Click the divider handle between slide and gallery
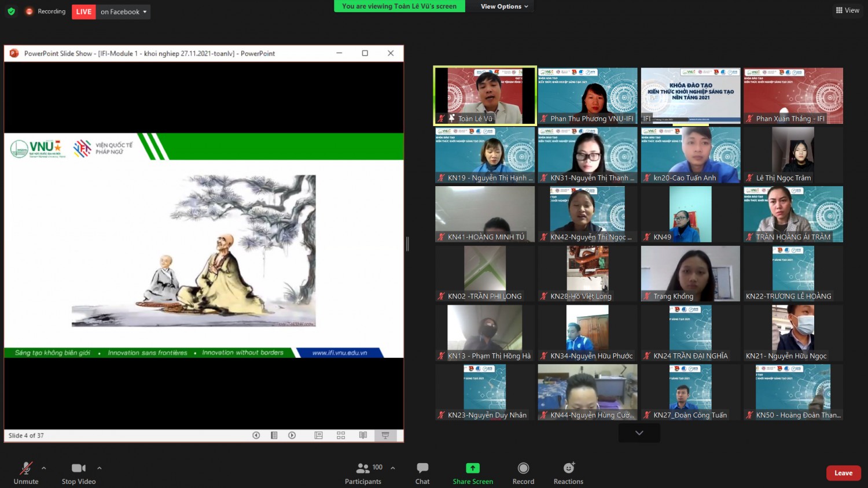 tap(407, 244)
